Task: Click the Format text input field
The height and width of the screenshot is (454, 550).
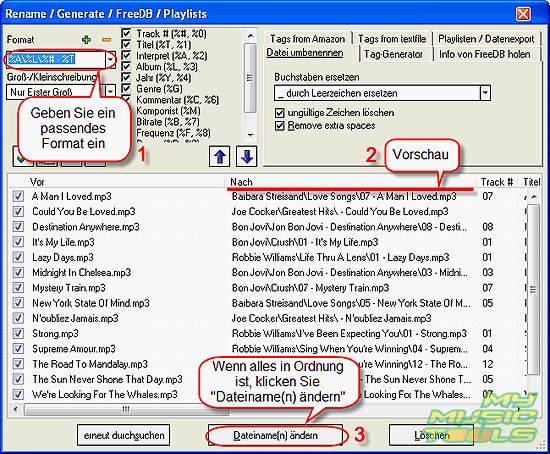Action: pos(56,59)
